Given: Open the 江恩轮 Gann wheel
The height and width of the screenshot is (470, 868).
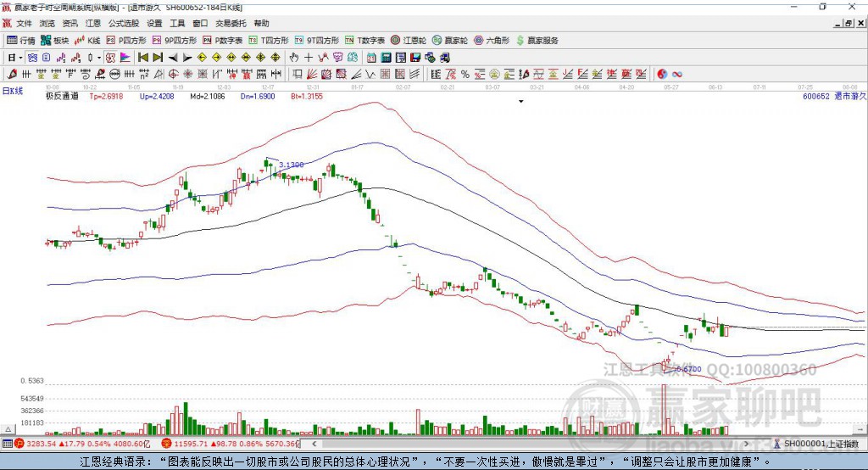Looking at the screenshot, I should (x=408, y=41).
